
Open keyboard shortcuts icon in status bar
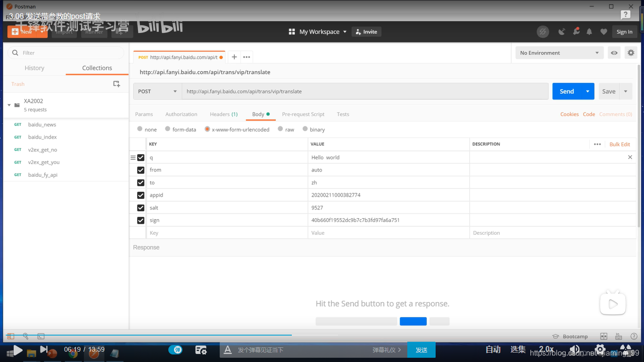click(619, 337)
